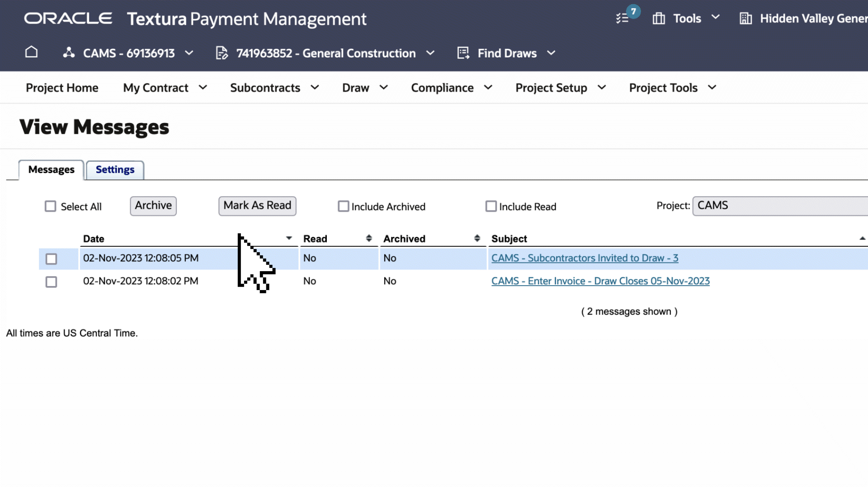This screenshot has width=868, height=488.
Task: Select the 12:08:02 PM message checkbox
Action: tap(51, 282)
